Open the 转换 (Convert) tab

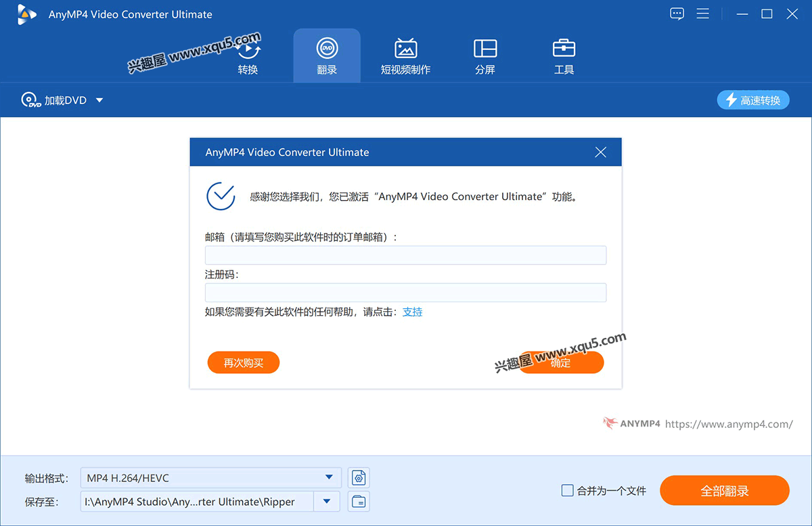248,57
